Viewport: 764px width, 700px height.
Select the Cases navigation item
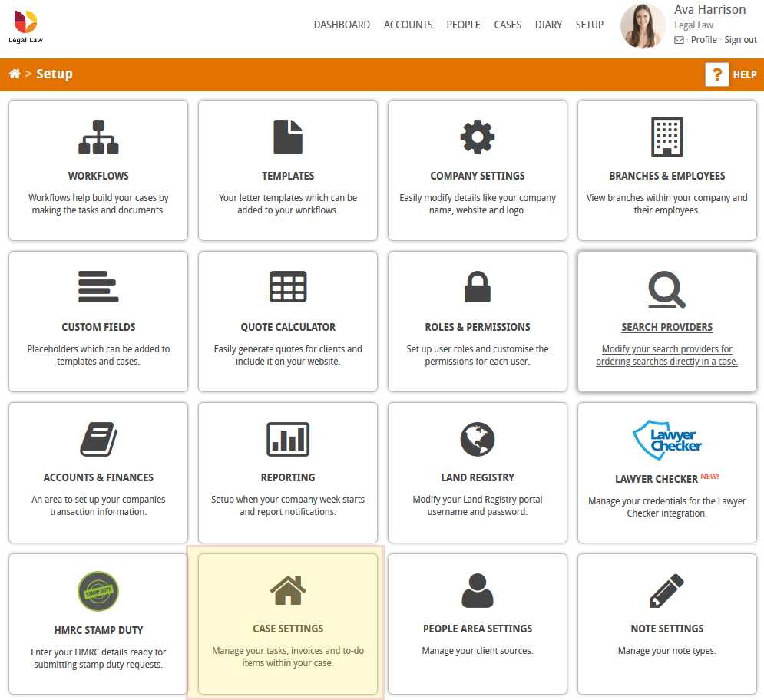coord(508,25)
